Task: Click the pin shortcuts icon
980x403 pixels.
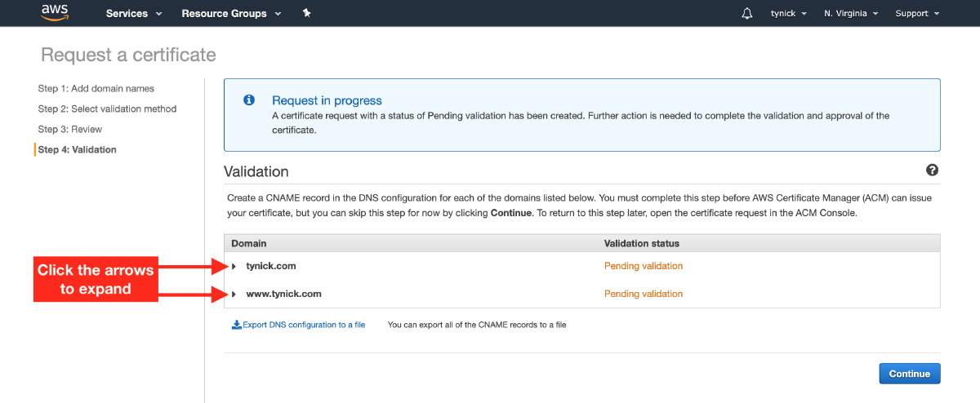Action: (307, 13)
